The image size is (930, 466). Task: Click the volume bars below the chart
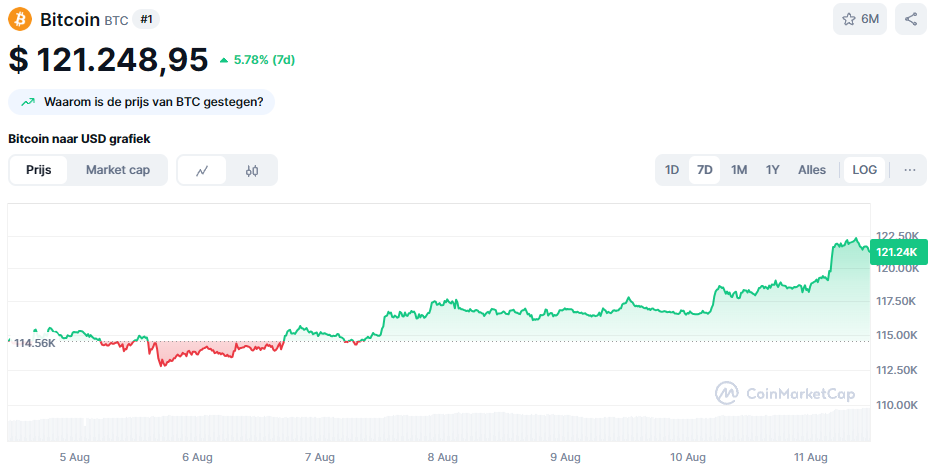point(439,427)
